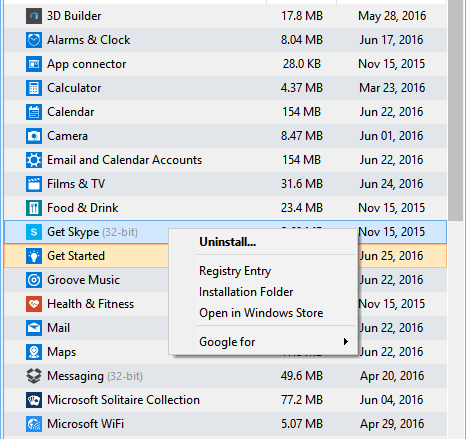Click the Calendar app icon
This screenshot has width=466, height=439.
(34, 112)
